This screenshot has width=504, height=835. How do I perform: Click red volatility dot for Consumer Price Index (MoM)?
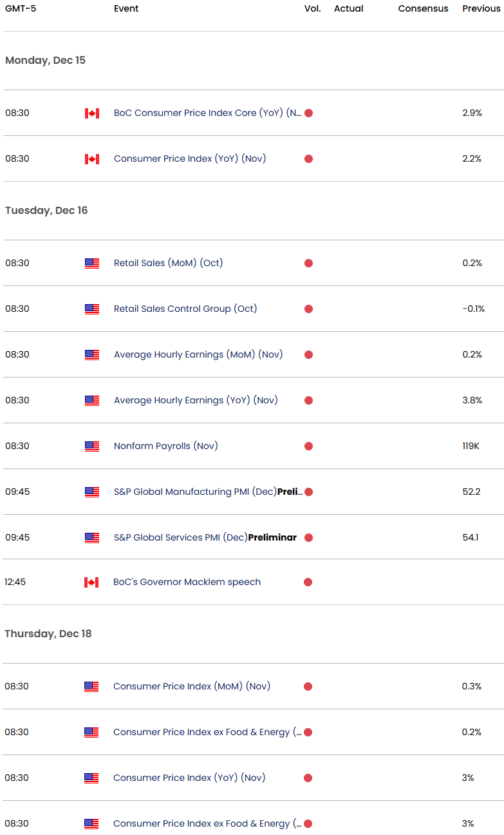click(x=308, y=686)
